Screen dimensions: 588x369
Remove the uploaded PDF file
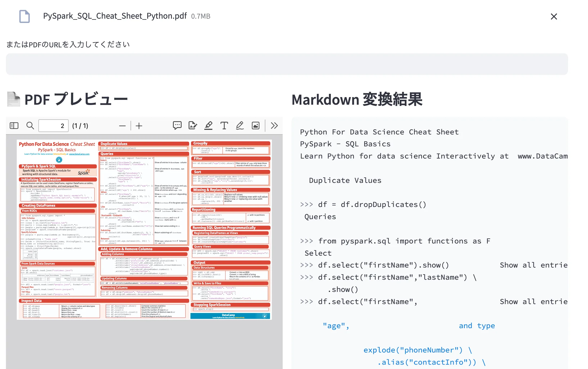(x=554, y=17)
